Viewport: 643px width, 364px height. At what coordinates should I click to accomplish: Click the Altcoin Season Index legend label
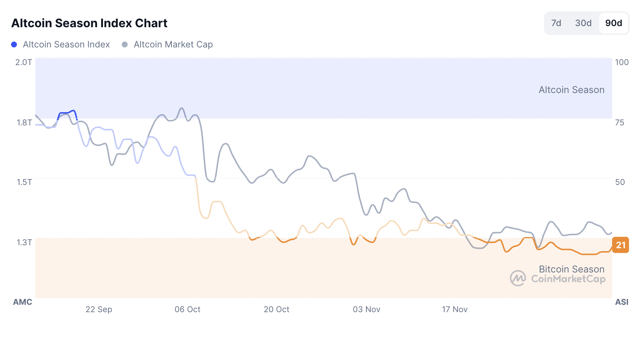[66, 44]
